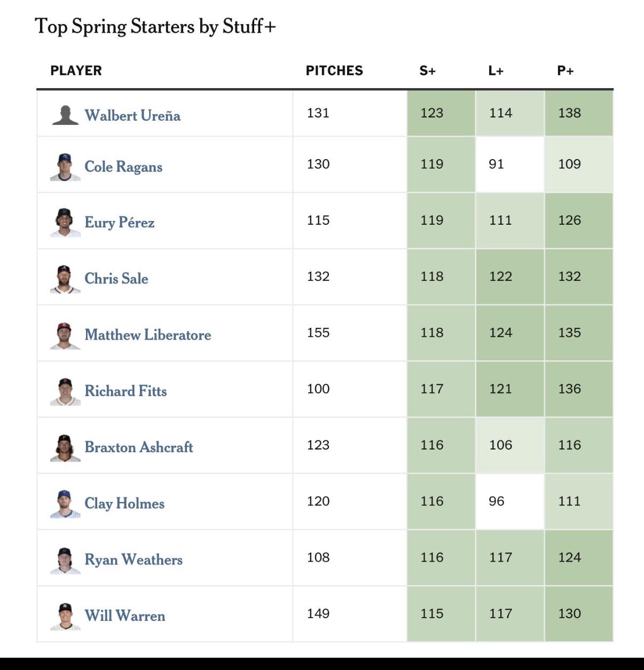The image size is (644, 670).
Task: Sort table by the PLAYER column header
Action: [x=76, y=70]
